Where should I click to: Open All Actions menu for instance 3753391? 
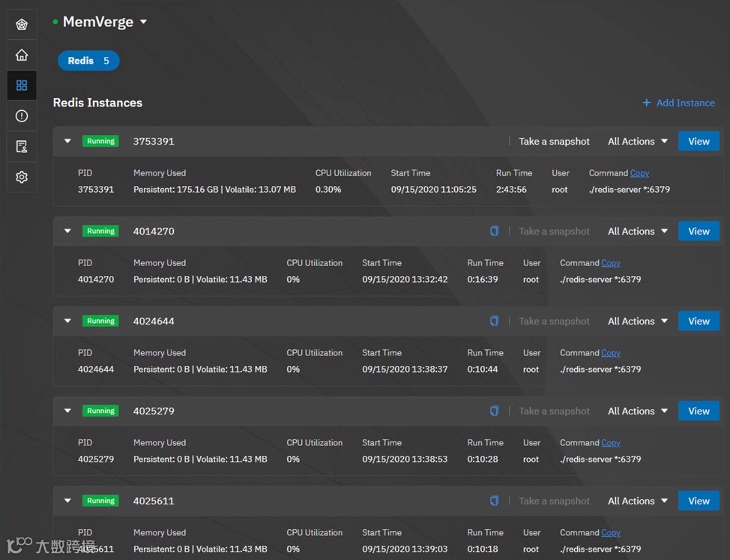click(x=638, y=141)
